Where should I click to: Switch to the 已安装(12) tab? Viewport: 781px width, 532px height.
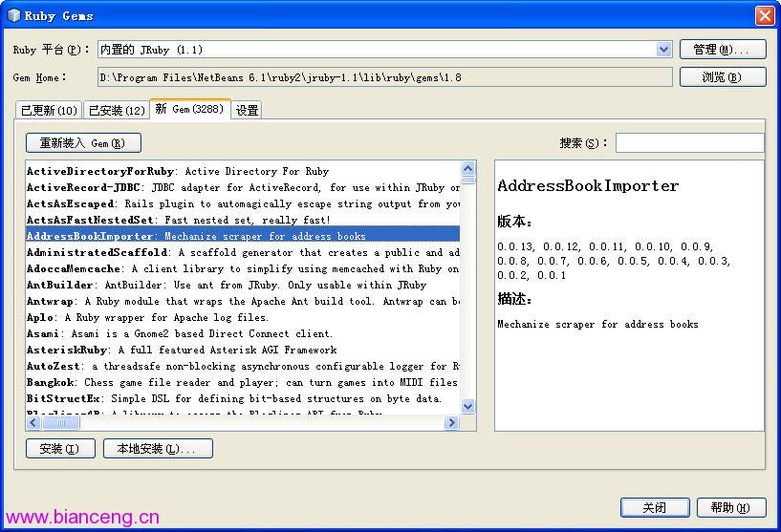[x=117, y=110]
